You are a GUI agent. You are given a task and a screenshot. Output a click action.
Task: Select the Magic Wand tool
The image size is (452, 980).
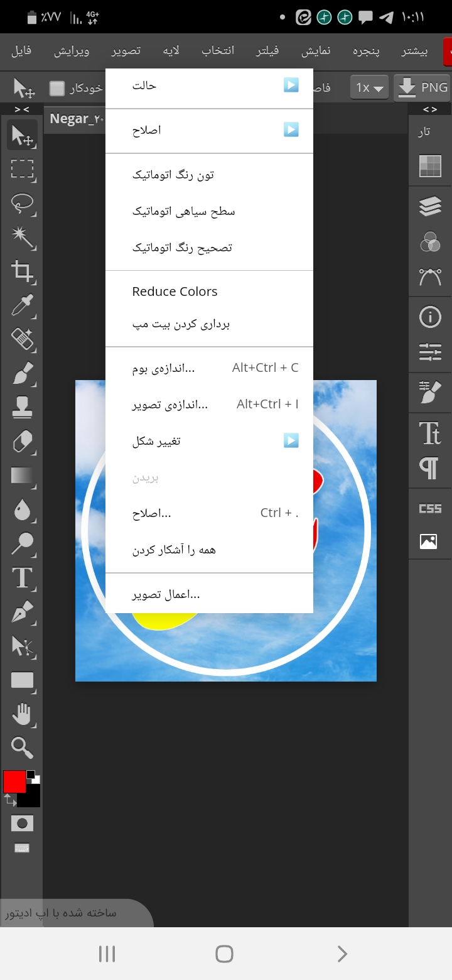coord(23,237)
